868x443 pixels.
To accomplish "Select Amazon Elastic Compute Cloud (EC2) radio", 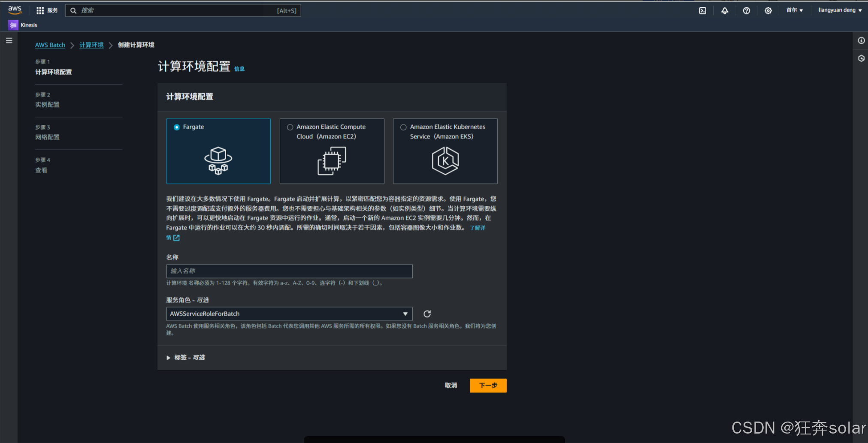I will (290, 127).
